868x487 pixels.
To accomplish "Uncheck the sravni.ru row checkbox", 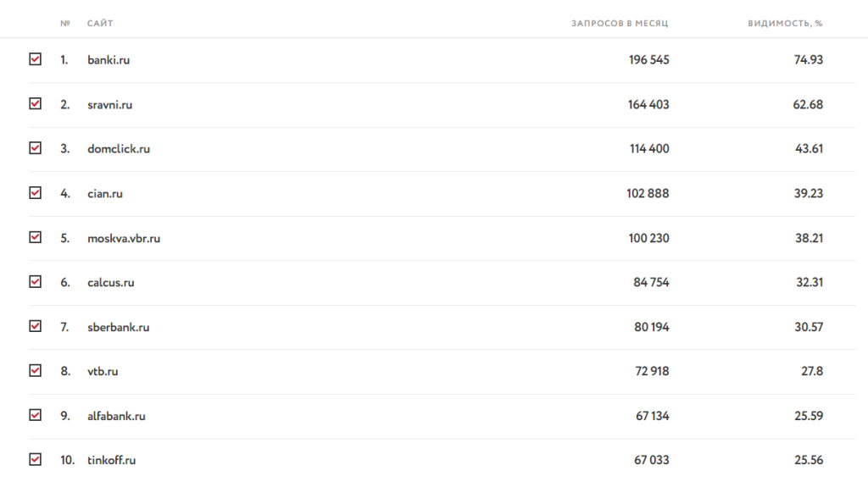I will [x=35, y=103].
